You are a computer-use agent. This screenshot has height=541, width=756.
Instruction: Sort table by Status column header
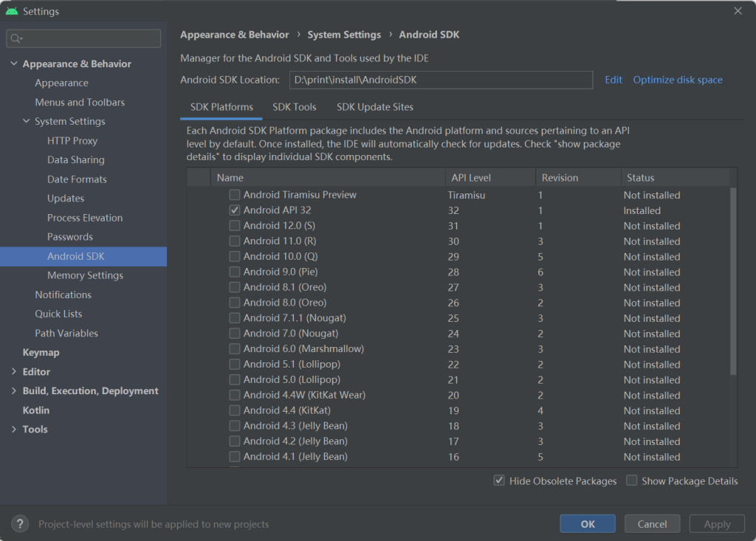(675, 177)
